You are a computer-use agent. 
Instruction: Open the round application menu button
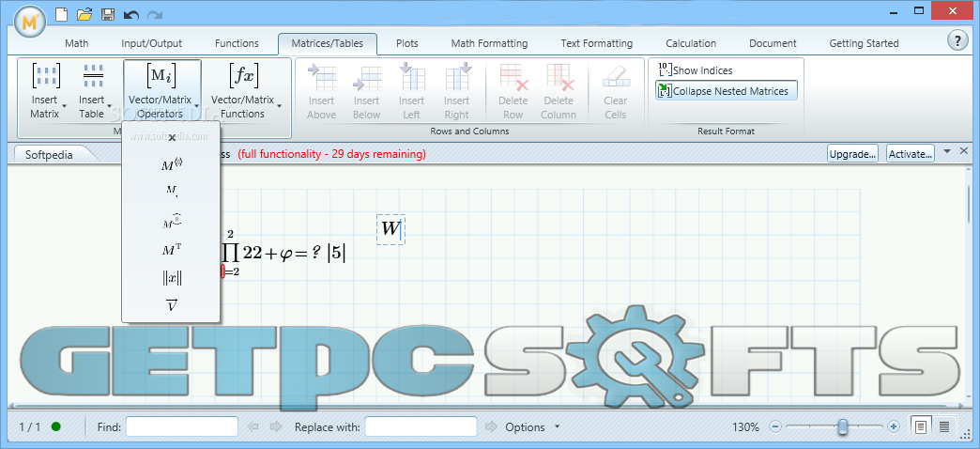click(29, 22)
